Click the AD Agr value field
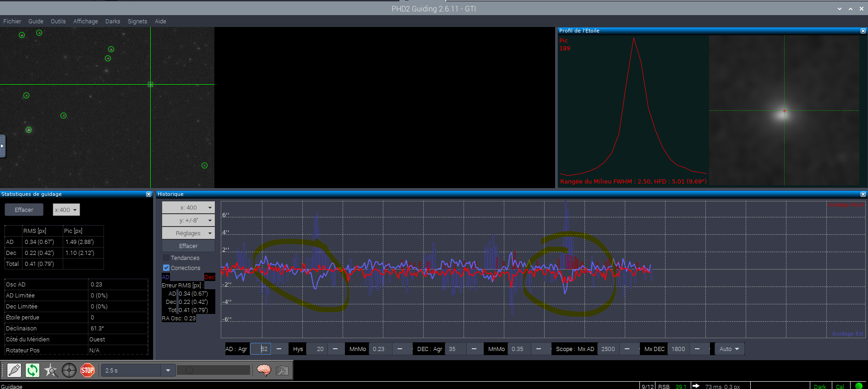 pos(260,349)
